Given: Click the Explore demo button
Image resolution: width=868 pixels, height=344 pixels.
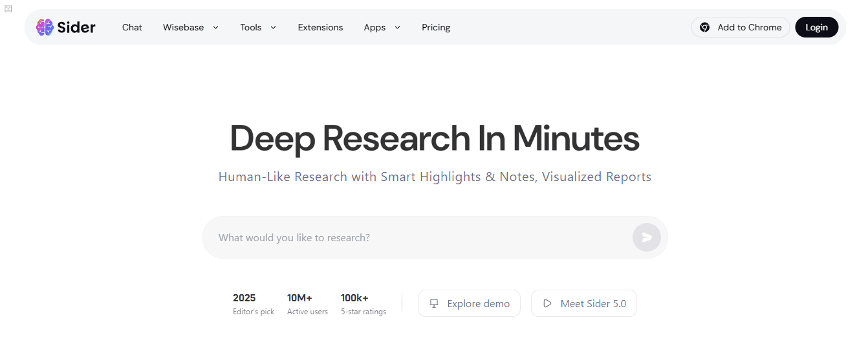Looking at the screenshot, I should [x=469, y=303].
